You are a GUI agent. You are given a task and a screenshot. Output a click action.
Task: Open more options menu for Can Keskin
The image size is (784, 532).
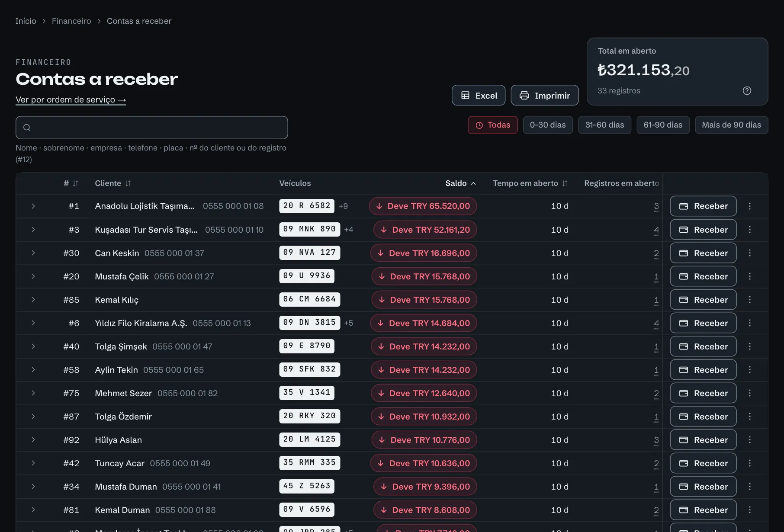pos(750,253)
